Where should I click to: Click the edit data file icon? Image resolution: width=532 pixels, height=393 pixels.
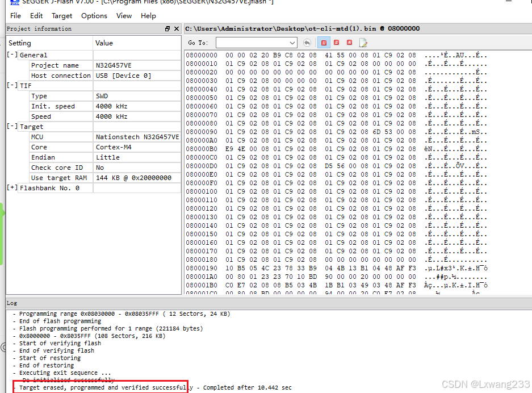tap(363, 43)
